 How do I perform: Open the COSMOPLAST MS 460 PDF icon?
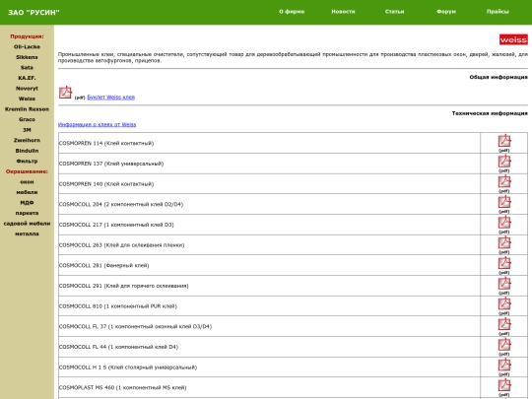[504, 385]
